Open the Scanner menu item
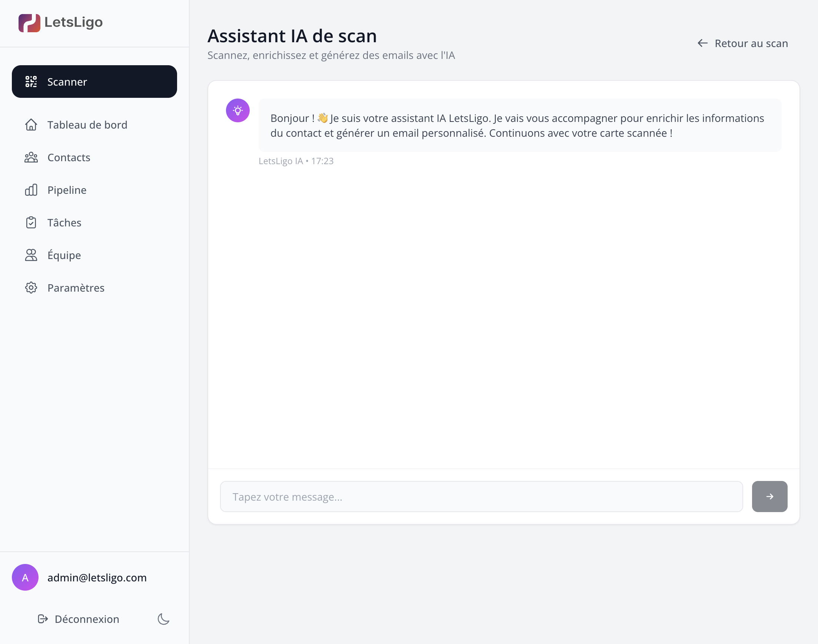The width and height of the screenshot is (818, 644). 94,82
